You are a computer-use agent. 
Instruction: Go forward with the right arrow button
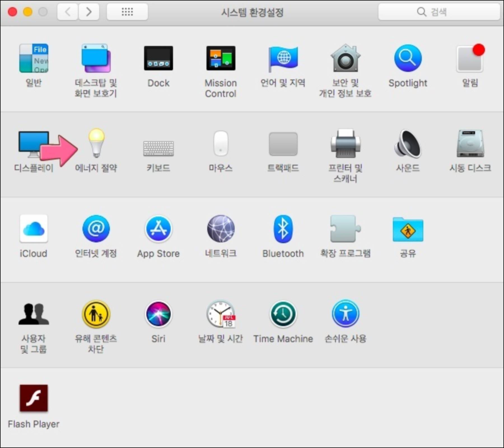(x=89, y=12)
